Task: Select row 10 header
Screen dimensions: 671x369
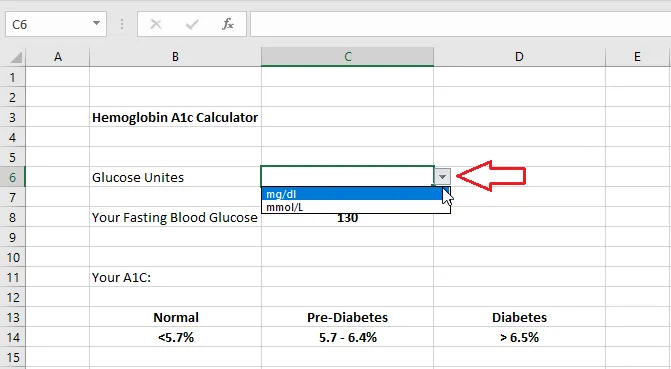Action: (x=13, y=257)
